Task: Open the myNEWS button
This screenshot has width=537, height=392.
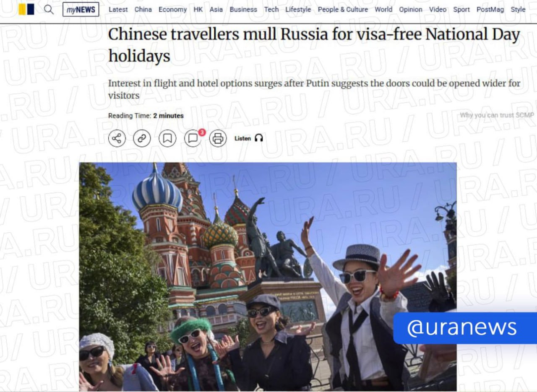Action: coord(81,9)
